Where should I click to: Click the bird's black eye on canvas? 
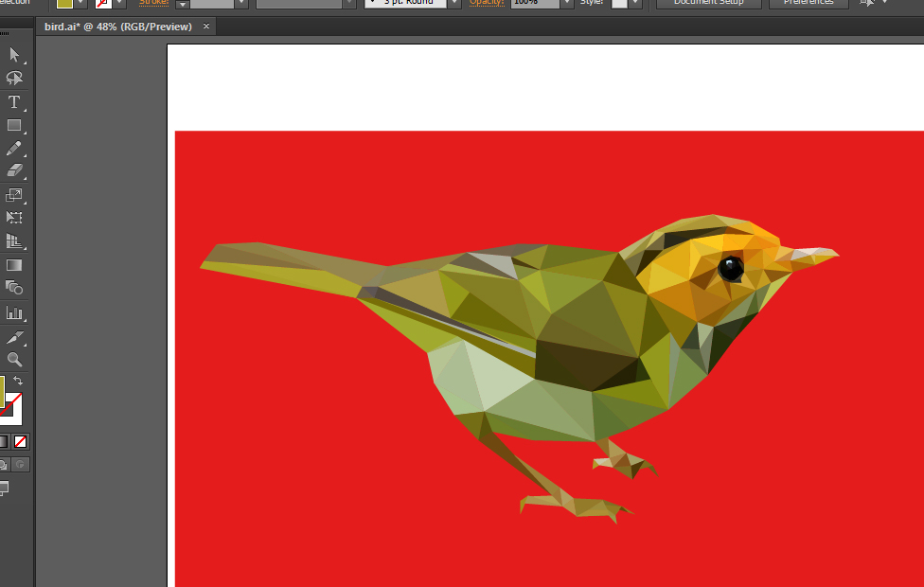[731, 268]
